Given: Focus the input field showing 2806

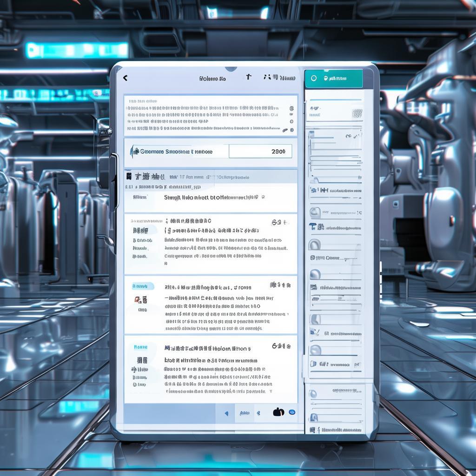Looking at the screenshot, I should coord(260,151).
